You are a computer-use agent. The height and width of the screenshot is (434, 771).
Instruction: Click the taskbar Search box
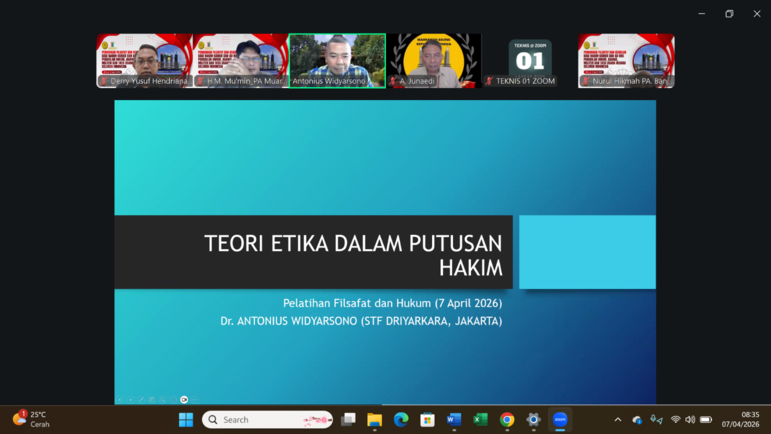267,420
